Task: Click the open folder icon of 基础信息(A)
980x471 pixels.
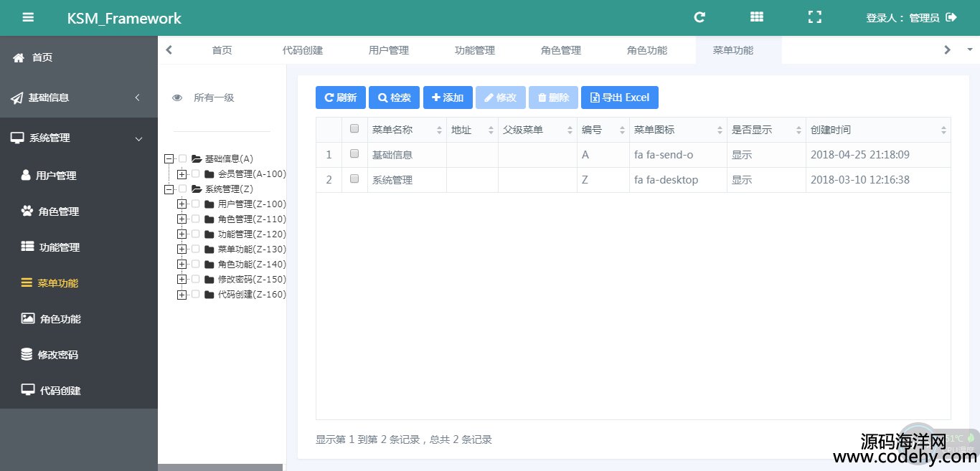Action: [197, 159]
